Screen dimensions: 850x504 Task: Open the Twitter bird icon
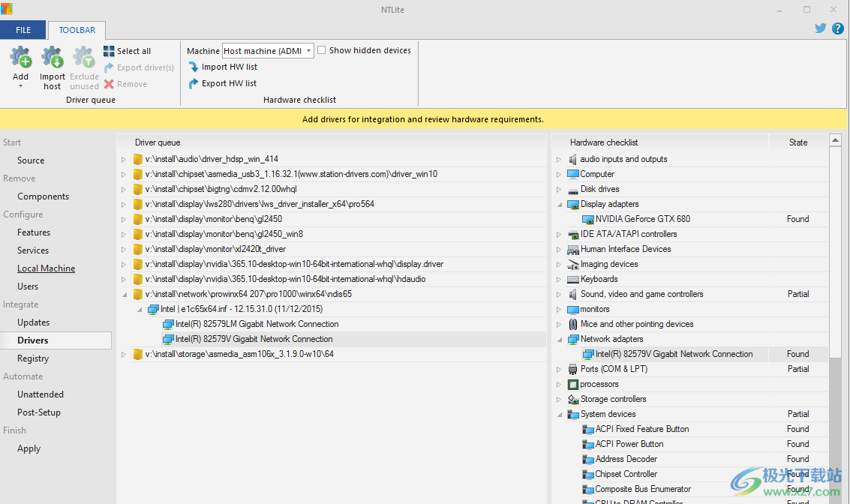[x=821, y=28]
